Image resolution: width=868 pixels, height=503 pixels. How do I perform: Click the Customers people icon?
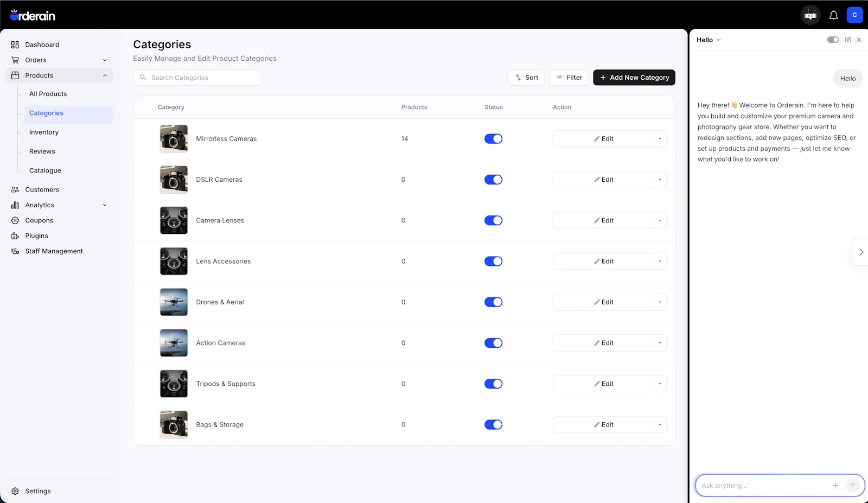(15, 190)
